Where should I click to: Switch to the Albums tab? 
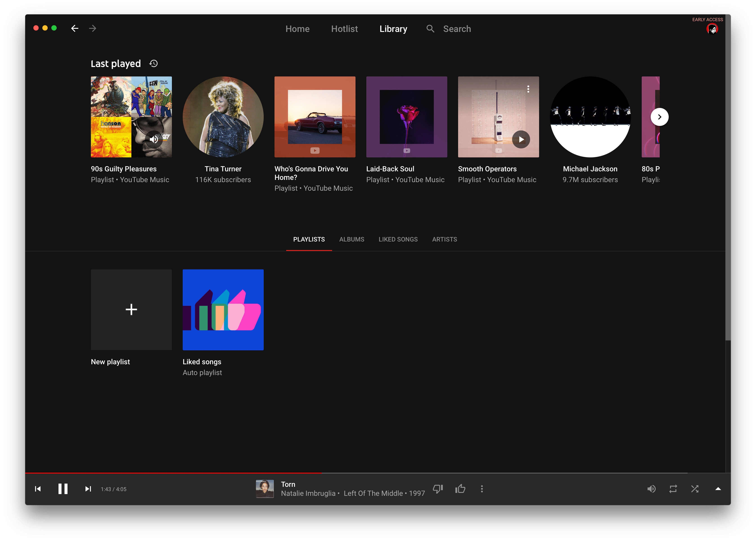(x=351, y=239)
